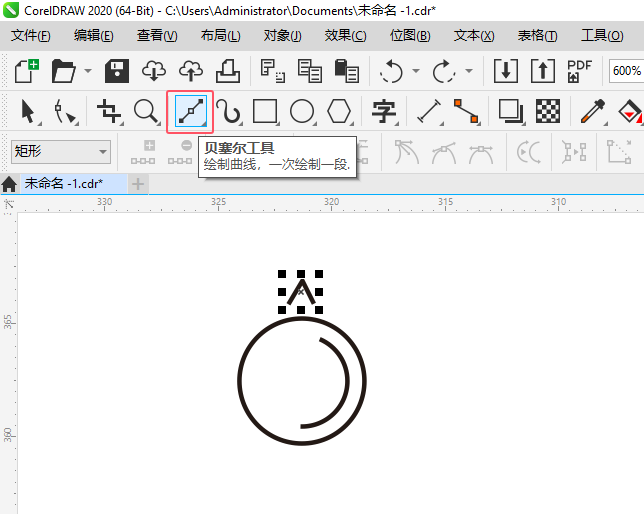
Task: Select the Parallel Dimension tool
Action: pos(429,111)
